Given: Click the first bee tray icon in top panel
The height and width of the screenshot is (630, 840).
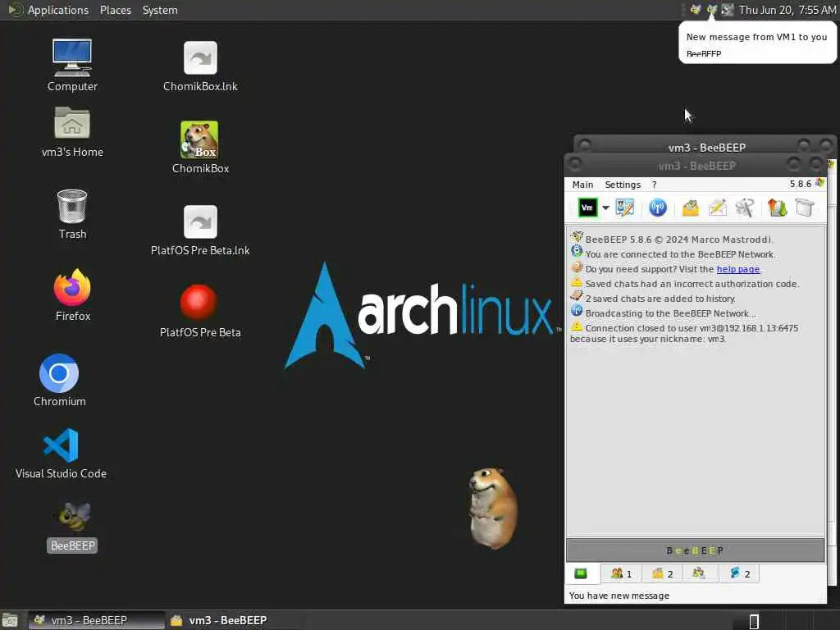Looking at the screenshot, I should coord(696,9).
